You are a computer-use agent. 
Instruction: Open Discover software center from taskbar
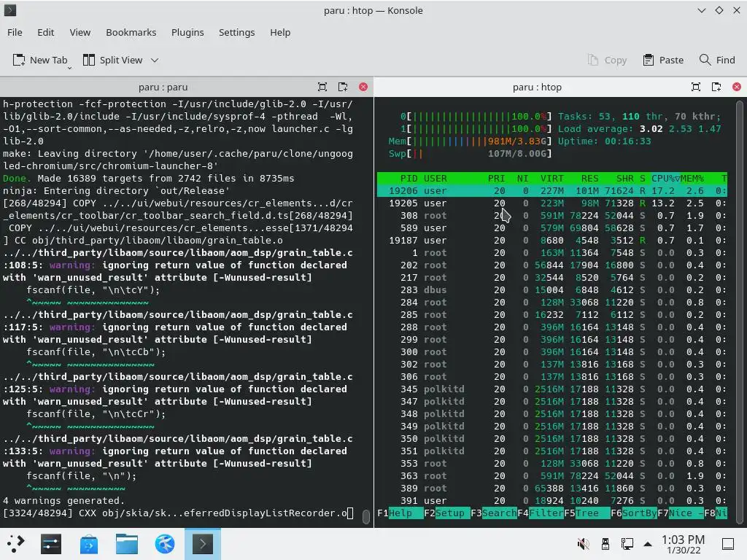click(x=88, y=544)
